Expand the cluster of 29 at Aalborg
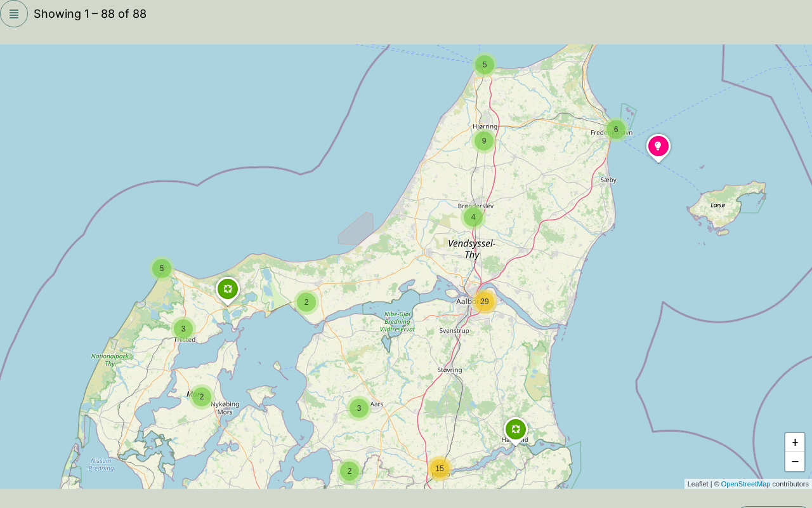The height and width of the screenshot is (508, 812). pos(485,302)
